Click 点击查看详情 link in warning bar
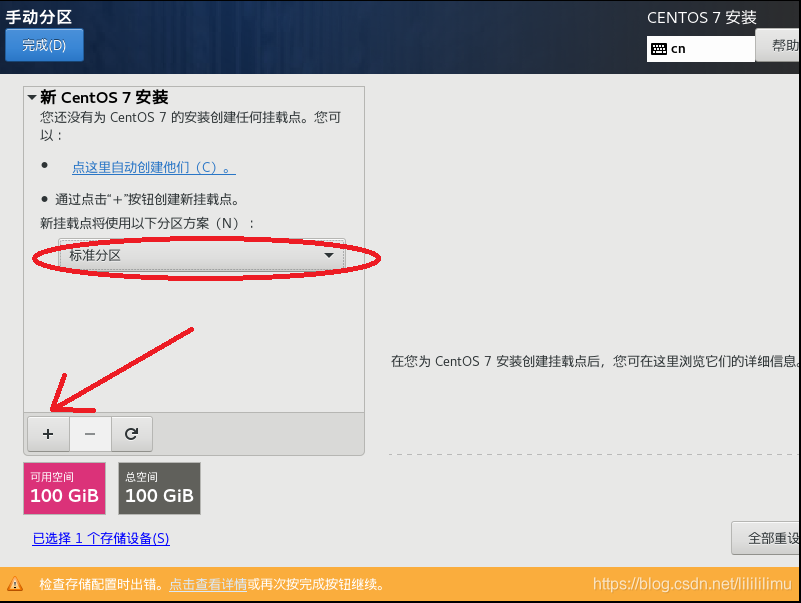This screenshot has height=603, width=801. 208,584
